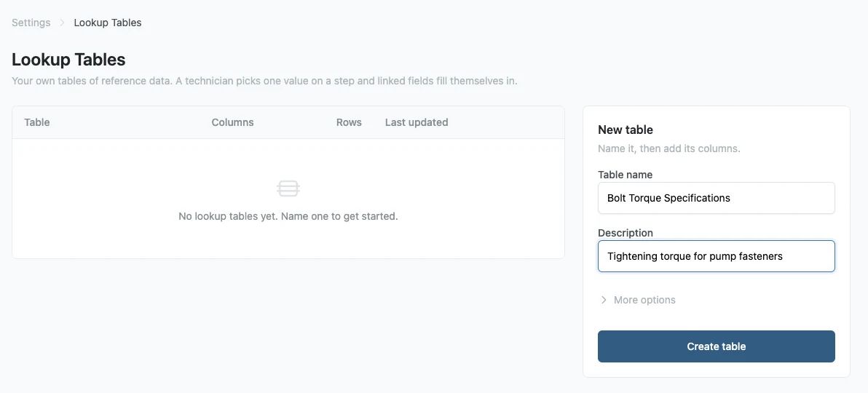This screenshot has height=393, width=868.
Task: Click the Rows column header
Action: pos(349,122)
